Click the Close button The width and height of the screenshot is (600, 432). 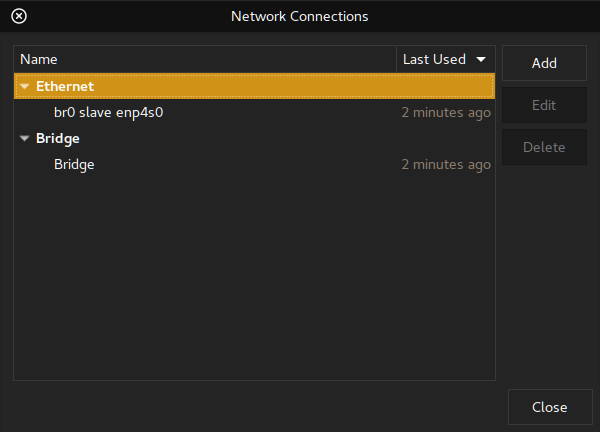coord(550,407)
